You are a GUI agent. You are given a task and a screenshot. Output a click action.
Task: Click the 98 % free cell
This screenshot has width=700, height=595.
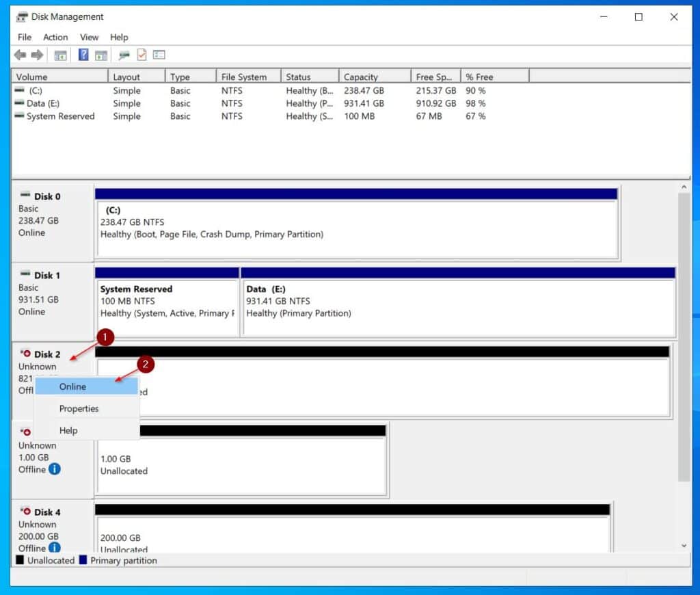tap(476, 103)
